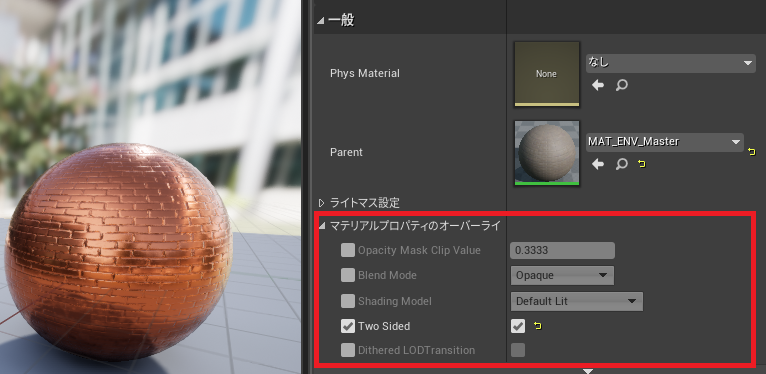Click the Two Sided label text

[384, 326]
